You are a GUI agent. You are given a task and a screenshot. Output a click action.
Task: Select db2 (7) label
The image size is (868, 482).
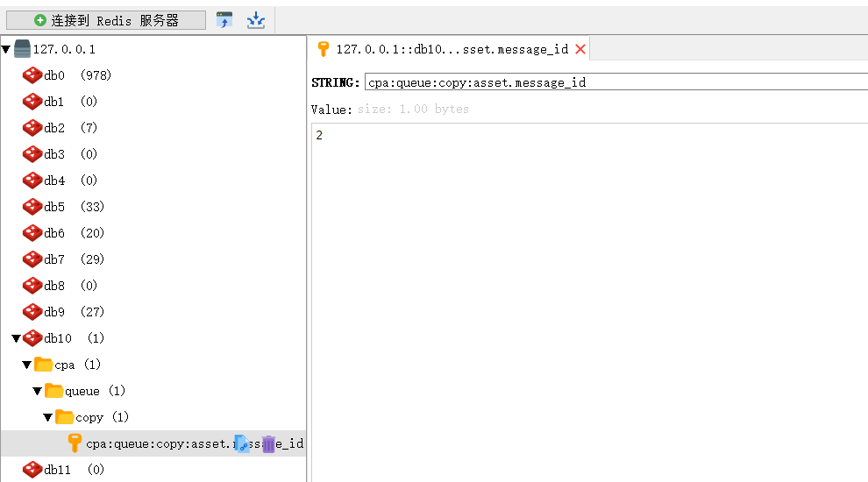coord(70,128)
